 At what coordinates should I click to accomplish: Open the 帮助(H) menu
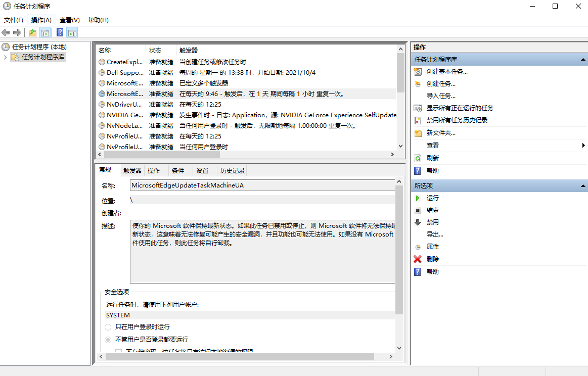pyautogui.click(x=98, y=20)
